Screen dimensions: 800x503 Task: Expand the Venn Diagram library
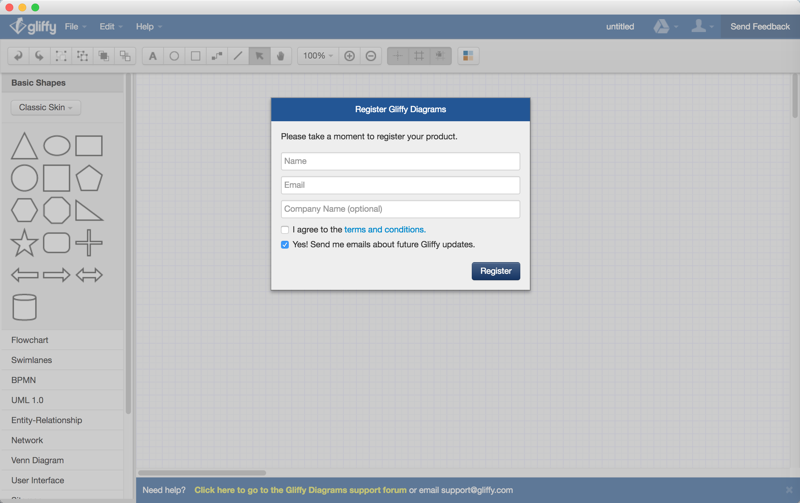[x=62, y=460]
